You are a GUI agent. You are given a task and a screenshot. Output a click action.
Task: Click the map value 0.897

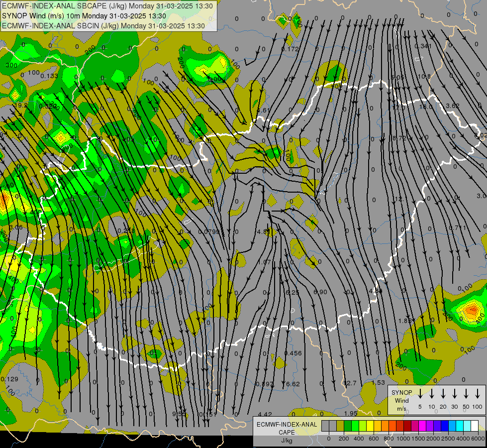264,384
